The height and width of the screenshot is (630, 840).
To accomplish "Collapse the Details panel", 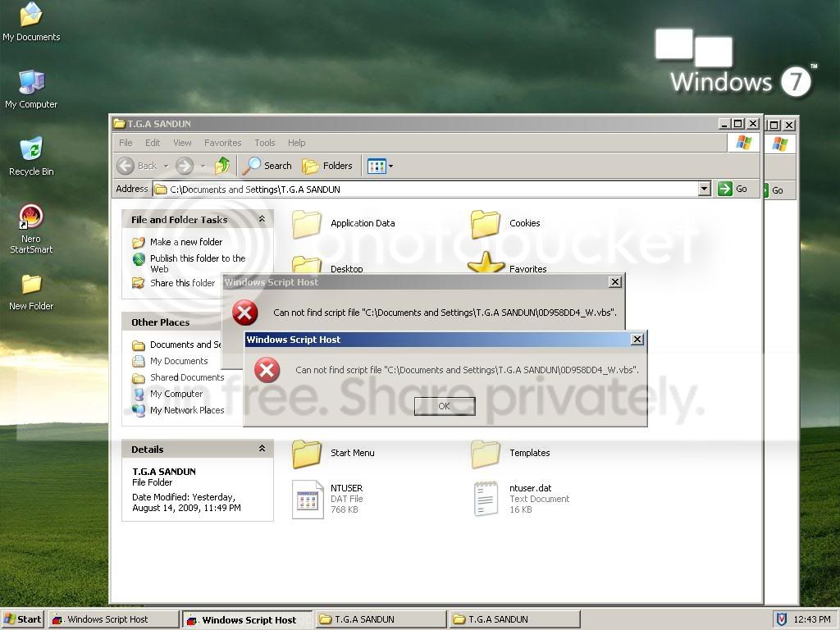I will coord(262,449).
